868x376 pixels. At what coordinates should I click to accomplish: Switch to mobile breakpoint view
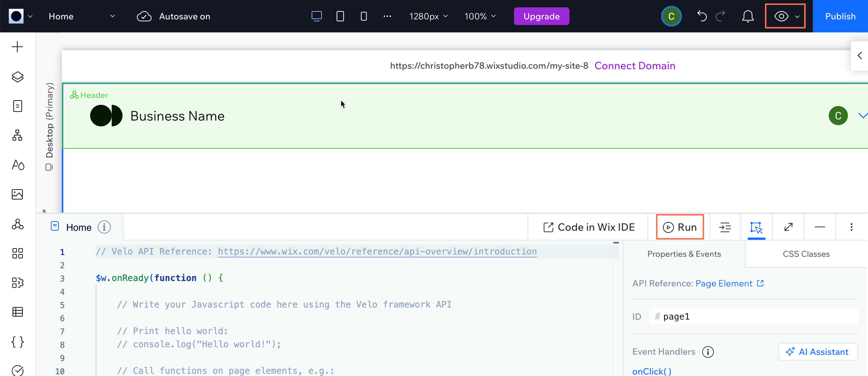tap(364, 16)
